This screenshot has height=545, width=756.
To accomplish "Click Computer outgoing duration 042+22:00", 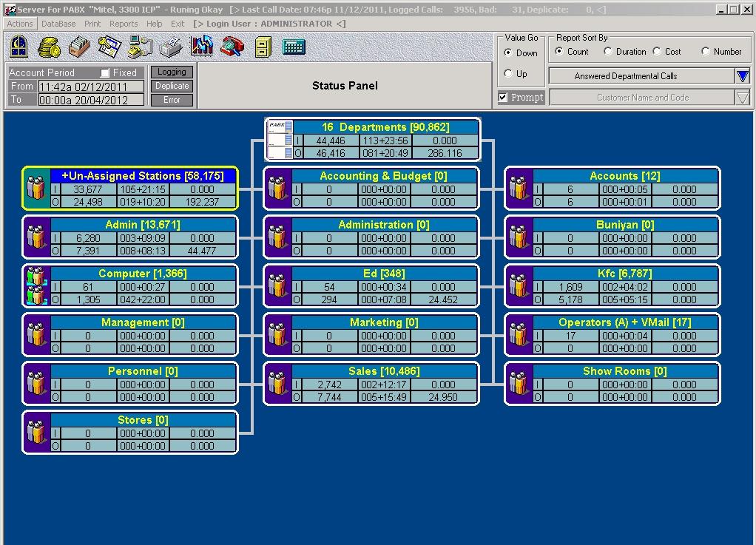I will 143,299.
